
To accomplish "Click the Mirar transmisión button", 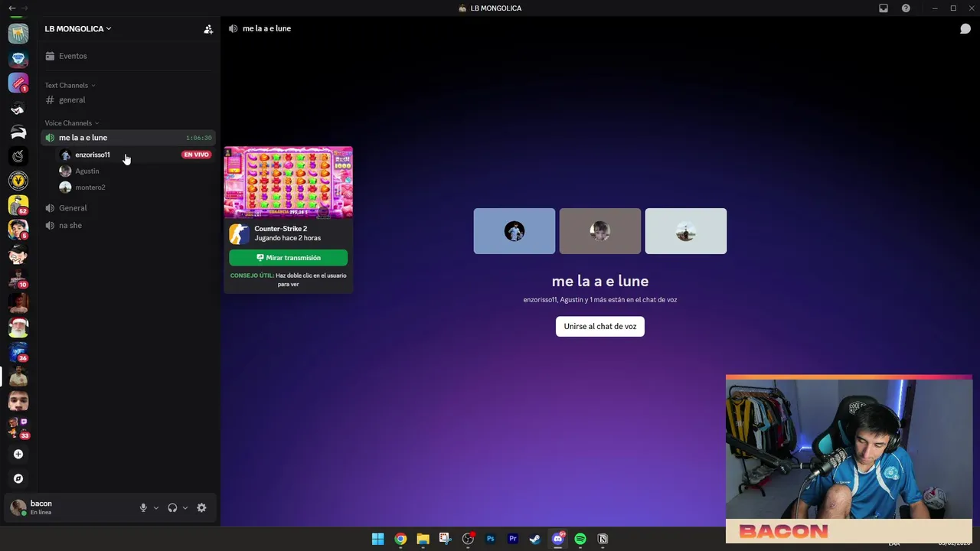I will 289,258.
